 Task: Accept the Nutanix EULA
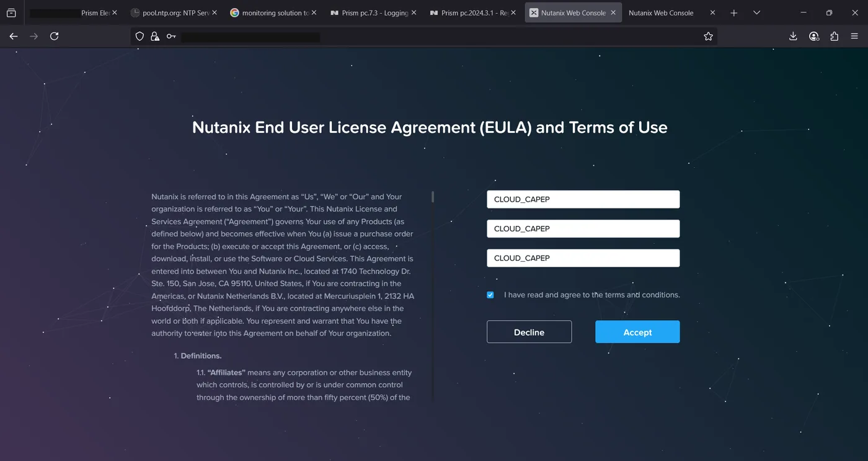click(637, 332)
